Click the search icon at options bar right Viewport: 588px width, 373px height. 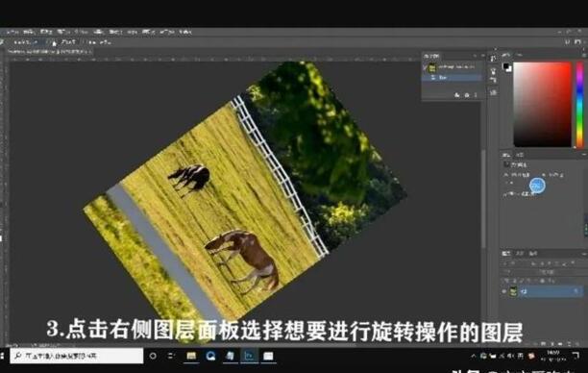coord(568,42)
